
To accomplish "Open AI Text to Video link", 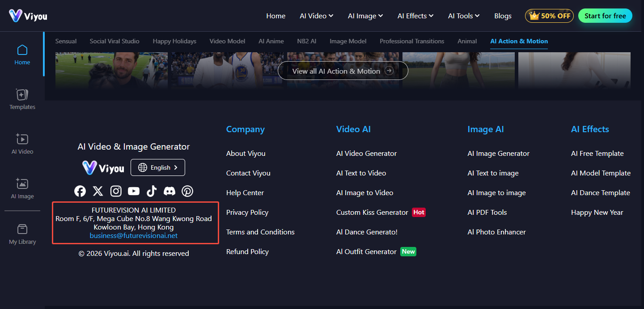I will tap(361, 173).
